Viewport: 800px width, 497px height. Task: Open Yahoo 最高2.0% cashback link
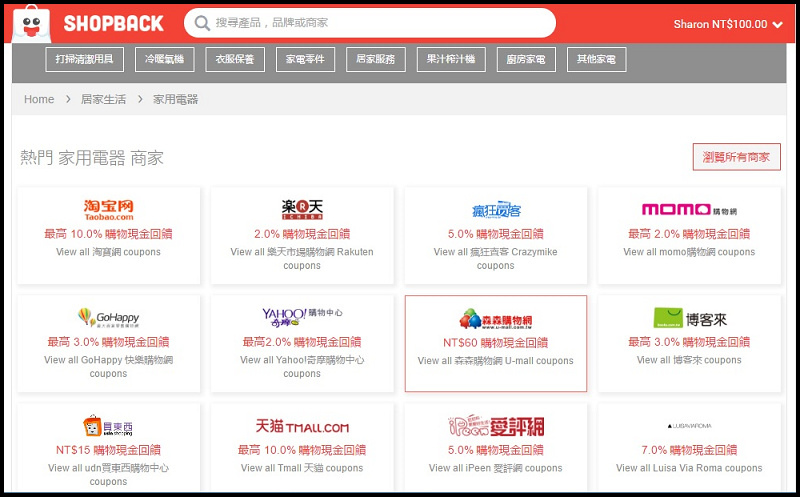[302, 342]
